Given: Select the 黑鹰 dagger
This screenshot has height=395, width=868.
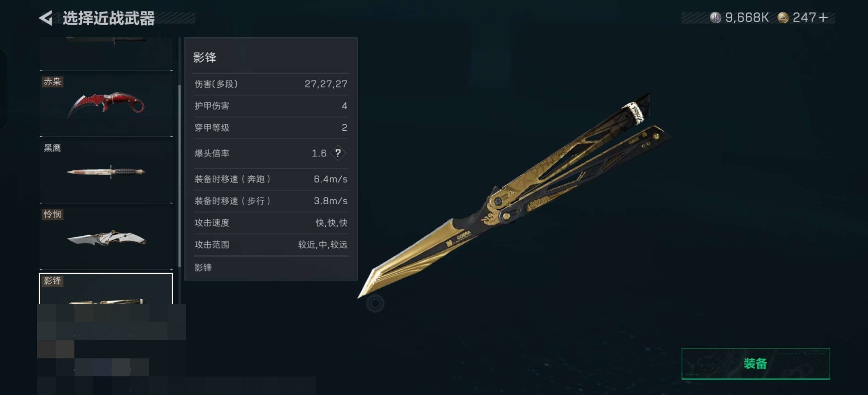Looking at the screenshot, I should point(106,171).
